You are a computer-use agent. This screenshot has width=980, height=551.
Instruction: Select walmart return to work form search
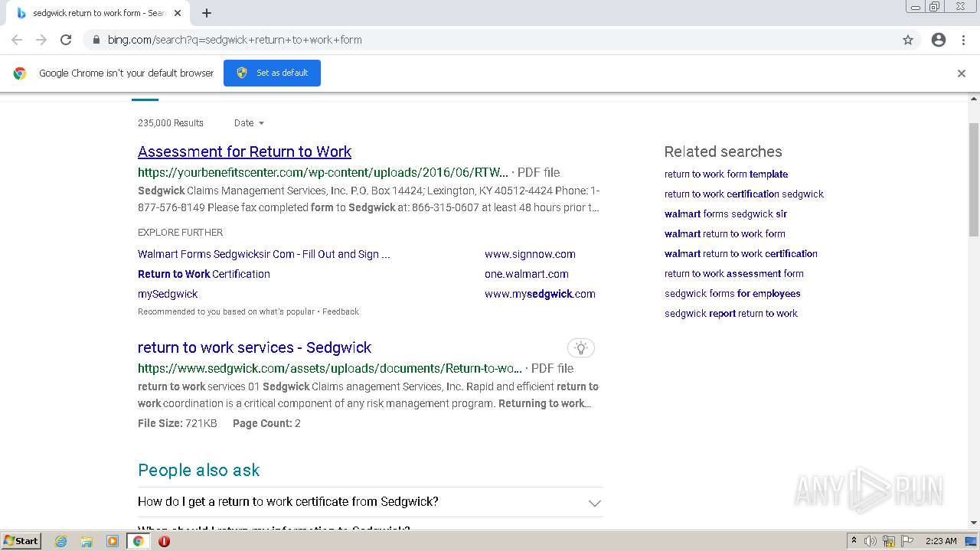725,234
